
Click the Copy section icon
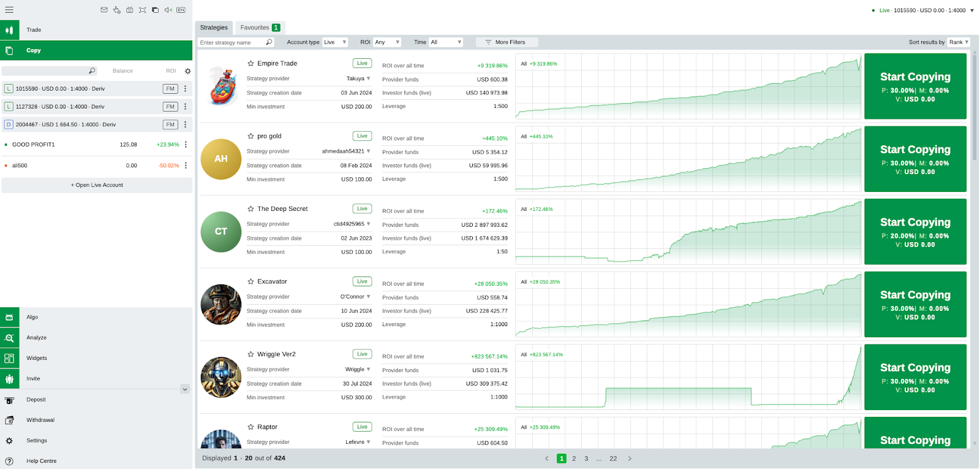[x=10, y=51]
